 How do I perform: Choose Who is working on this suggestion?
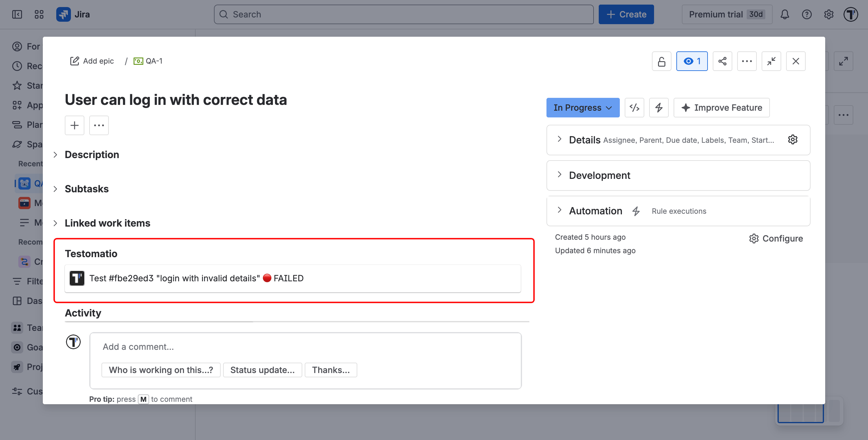pyautogui.click(x=161, y=370)
